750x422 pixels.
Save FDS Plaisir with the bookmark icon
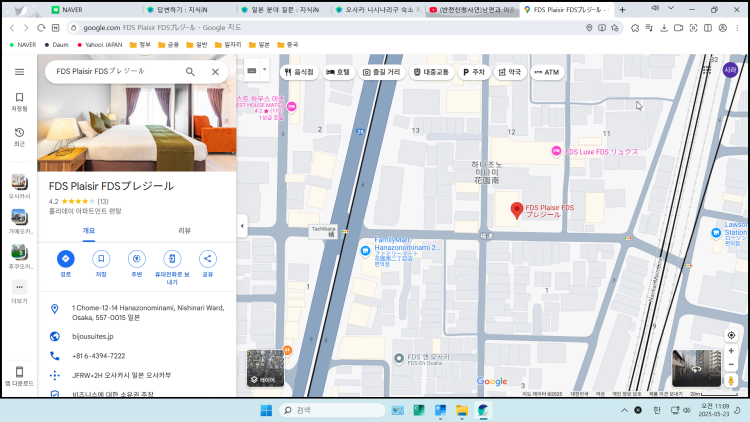click(x=101, y=259)
